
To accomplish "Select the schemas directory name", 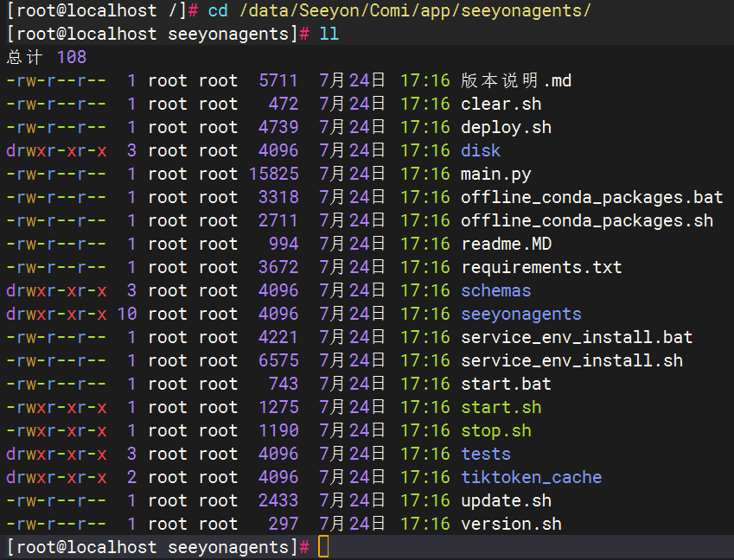I will click(x=495, y=291).
